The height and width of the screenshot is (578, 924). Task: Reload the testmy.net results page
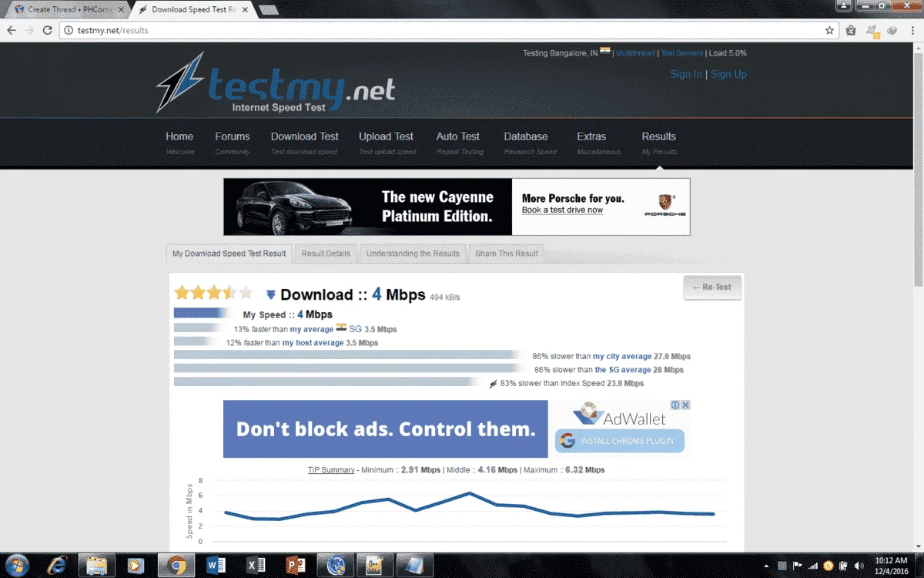pyautogui.click(x=48, y=31)
